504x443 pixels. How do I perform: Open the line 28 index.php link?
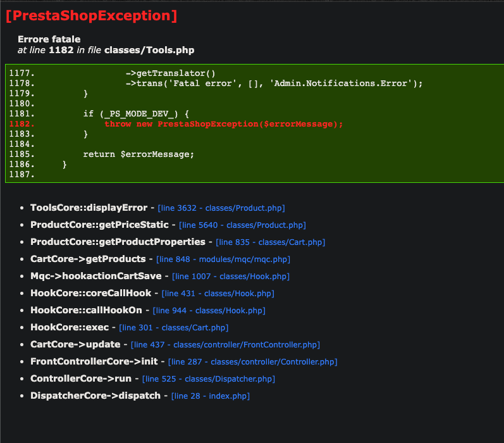(210, 396)
